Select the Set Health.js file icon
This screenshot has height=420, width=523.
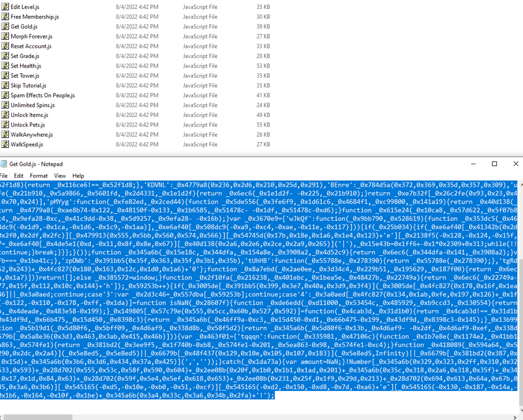point(5,66)
